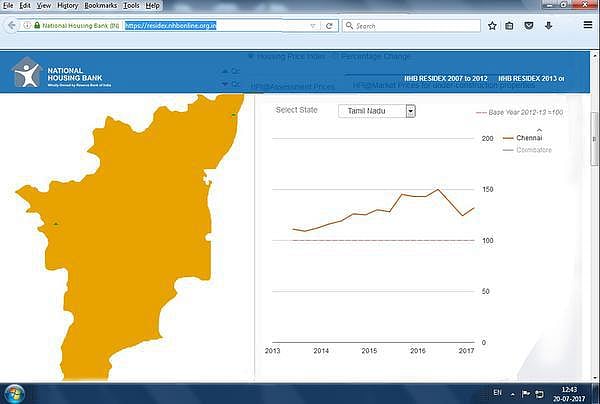This screenshot has width=600, height=404.
Task: Click inside the browser Search field
Action: click(410, 25)
